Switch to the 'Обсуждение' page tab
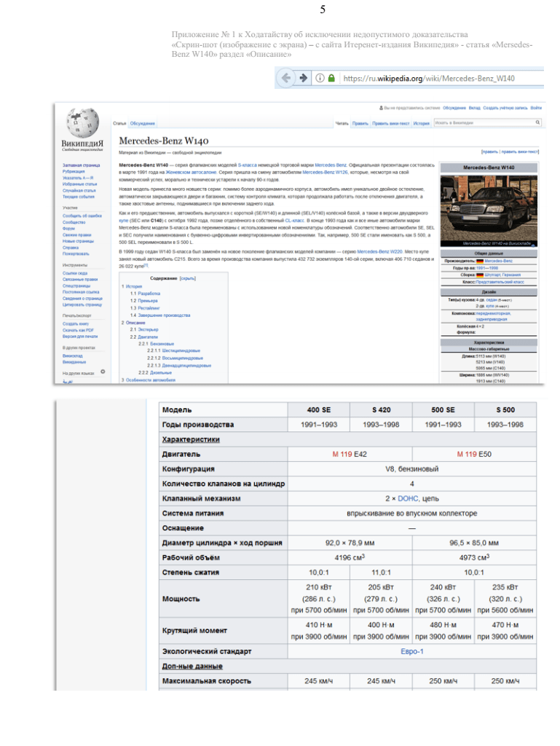 [x=142, y=123]
